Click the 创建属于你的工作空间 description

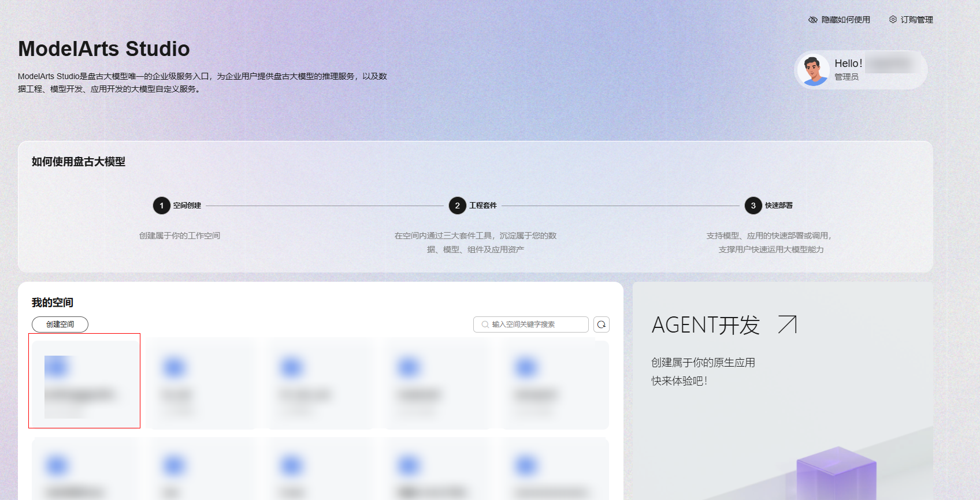(180, 236)
